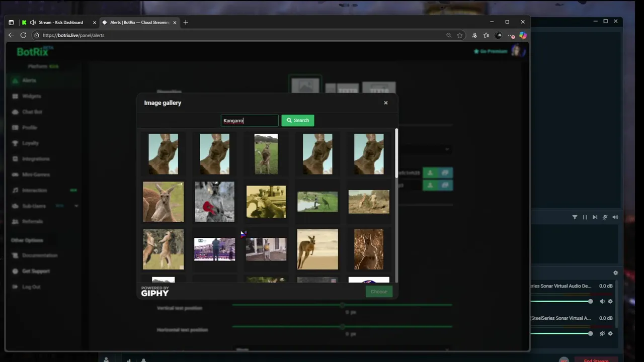The image size is (644, 362).
Task: Click the pause icon in streaming app
Action: point(585,217)
